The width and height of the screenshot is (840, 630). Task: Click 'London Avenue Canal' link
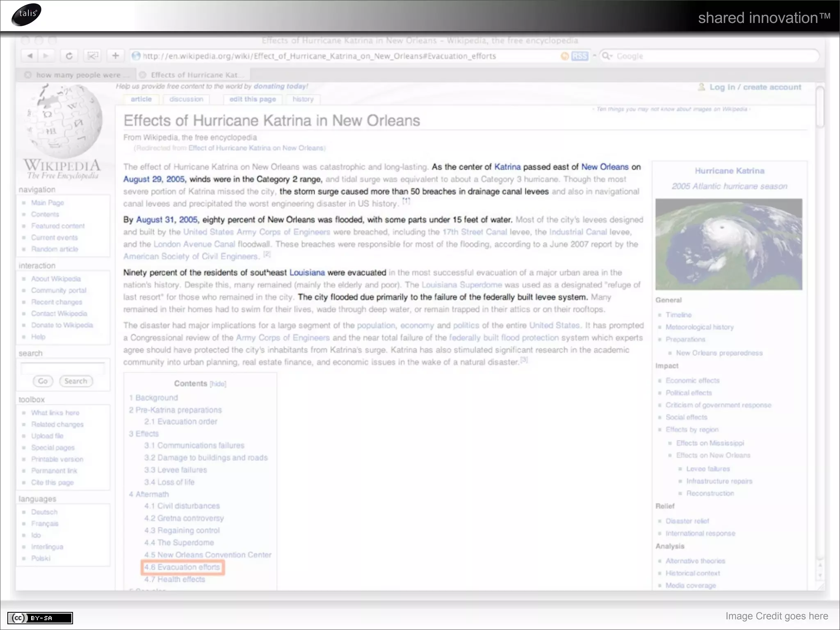(194, 244)
